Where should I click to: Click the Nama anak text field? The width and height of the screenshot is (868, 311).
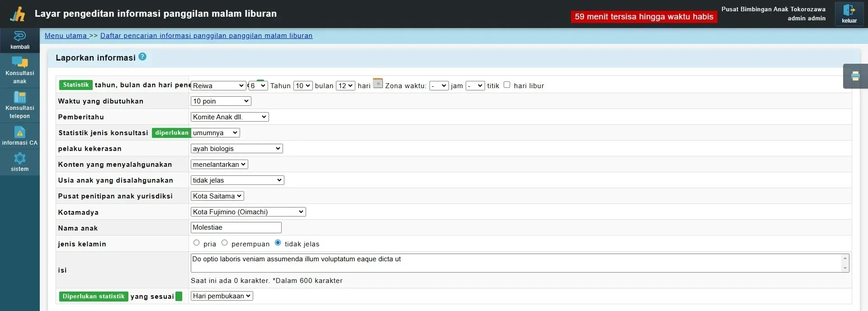[x=236, y=228]
